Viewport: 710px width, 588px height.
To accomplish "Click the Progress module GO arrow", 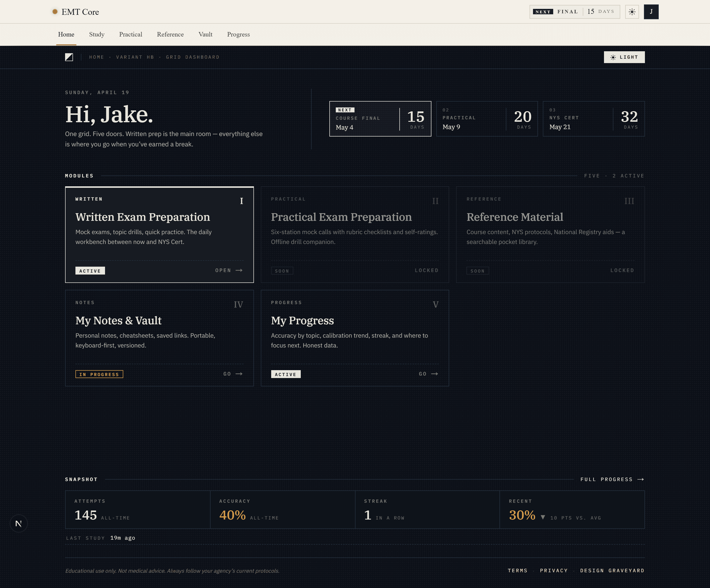I will click(435, 374).
